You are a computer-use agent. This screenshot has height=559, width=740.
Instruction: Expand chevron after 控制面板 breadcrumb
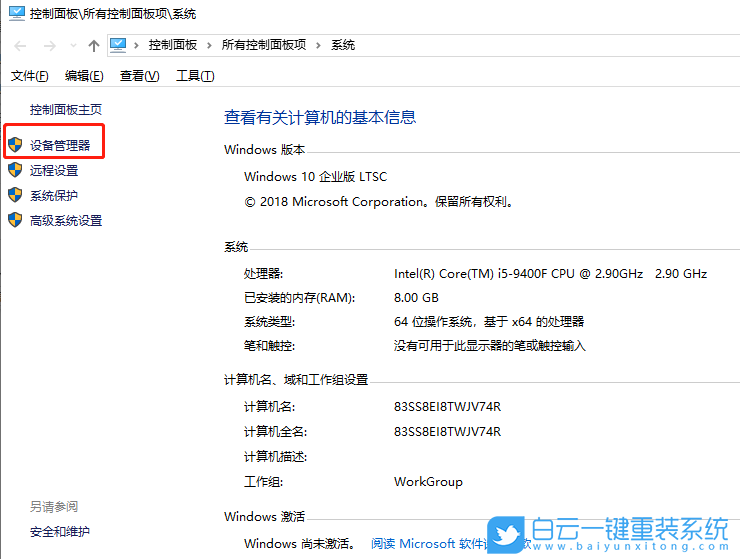pos(209,45)
